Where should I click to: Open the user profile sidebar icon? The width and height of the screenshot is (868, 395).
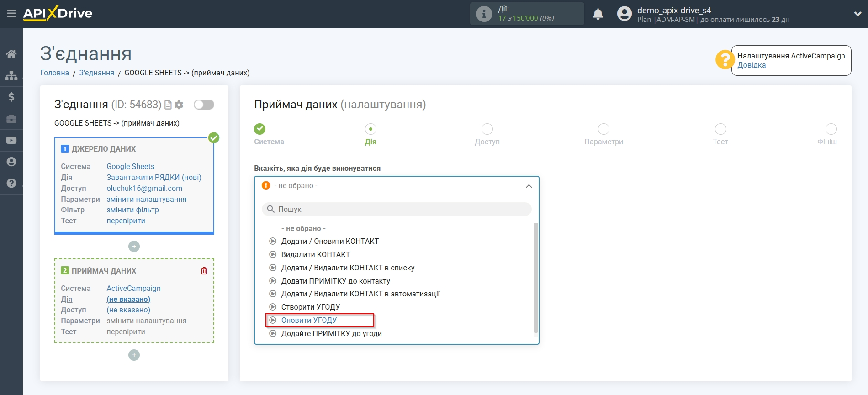click(11, 162)
